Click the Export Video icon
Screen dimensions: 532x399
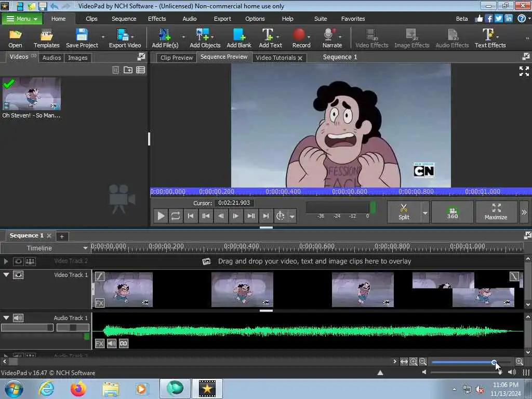125,38
